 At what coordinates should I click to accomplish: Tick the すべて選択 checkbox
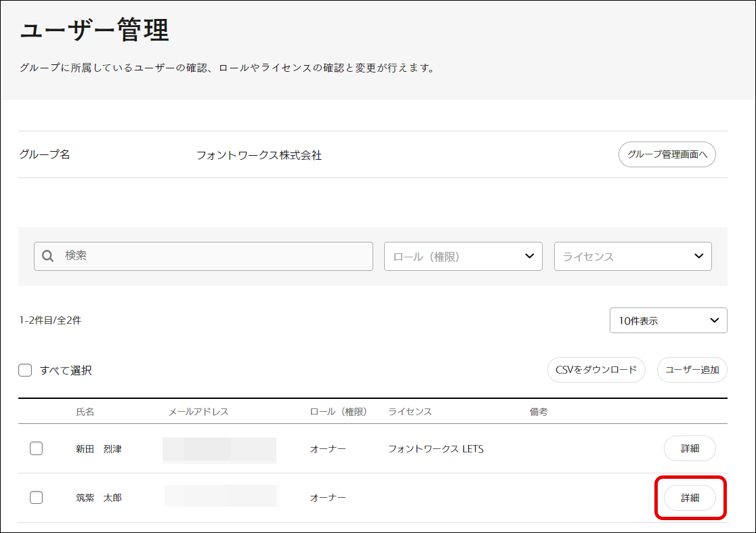(x=25, y=370)
